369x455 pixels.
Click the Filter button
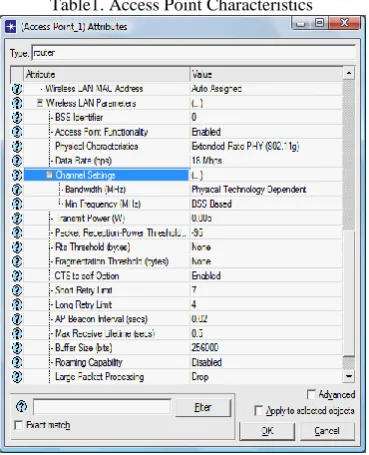(203, 407)
